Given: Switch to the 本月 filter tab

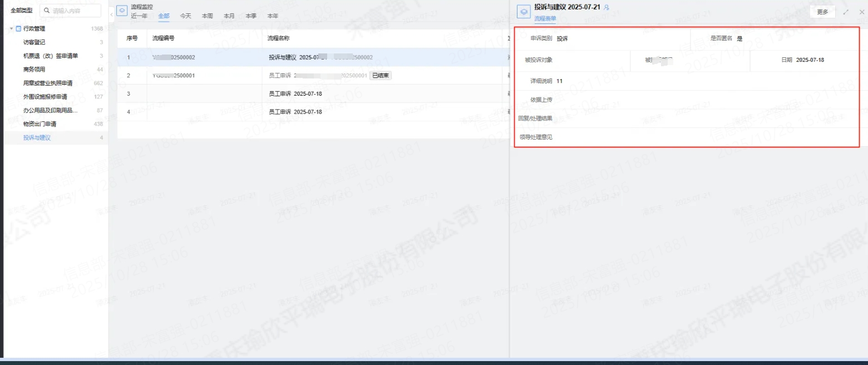Looking at the screenshot, I should point(229,16).
